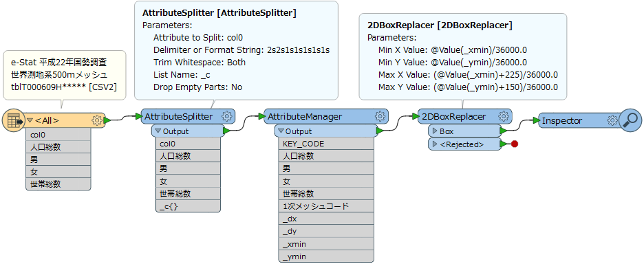This screenshot has height=264, width=644.
Task: Select the _xmin attribute in AttributeManager
Action: tap(324, 244)
